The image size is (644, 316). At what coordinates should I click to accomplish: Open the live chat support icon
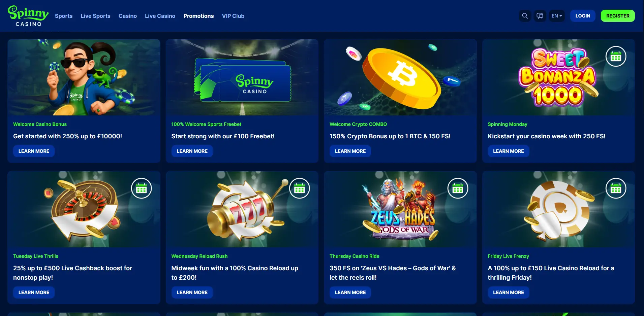coord(540,16)
